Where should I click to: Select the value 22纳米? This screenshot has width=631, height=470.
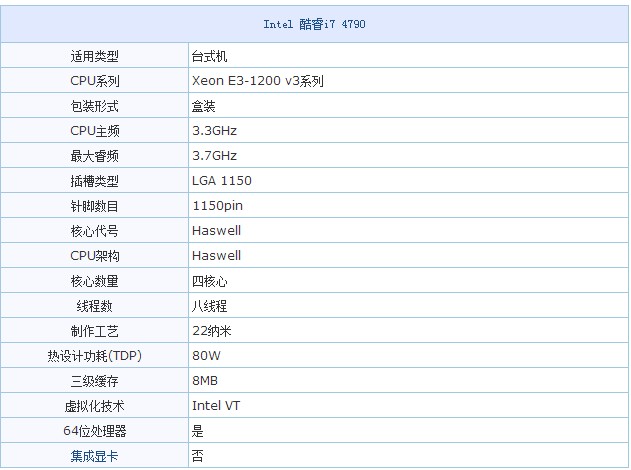point(212,331)
